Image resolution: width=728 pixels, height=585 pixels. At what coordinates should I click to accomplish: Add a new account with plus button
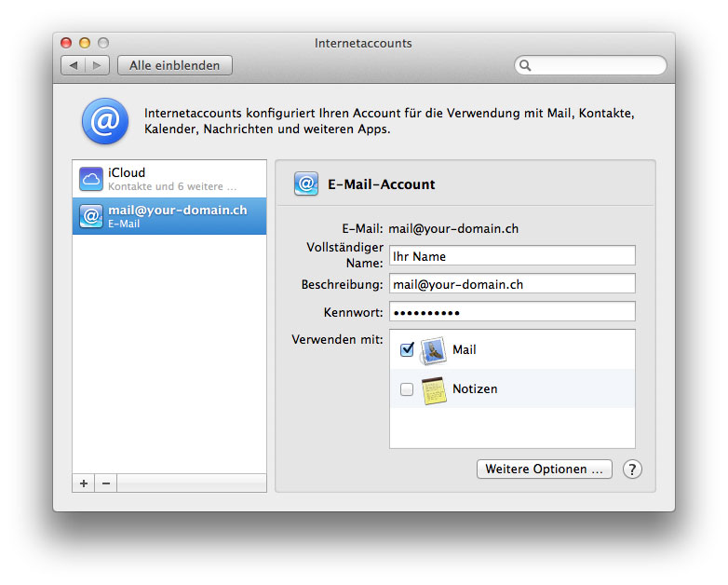84,483
